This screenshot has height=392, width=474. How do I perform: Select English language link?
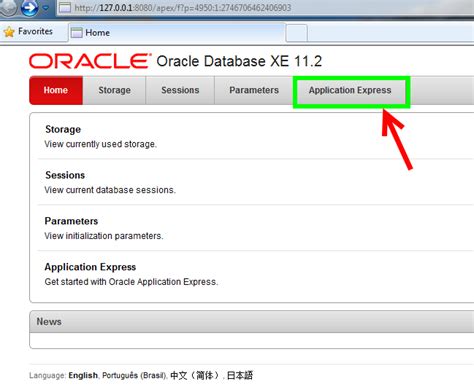[83, 375]
